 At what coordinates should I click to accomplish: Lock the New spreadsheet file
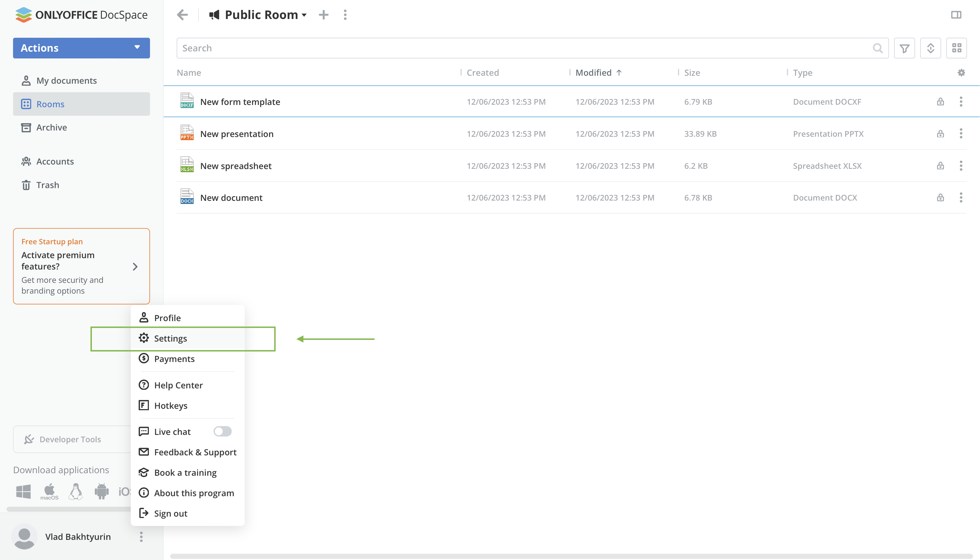click(940, 166)
